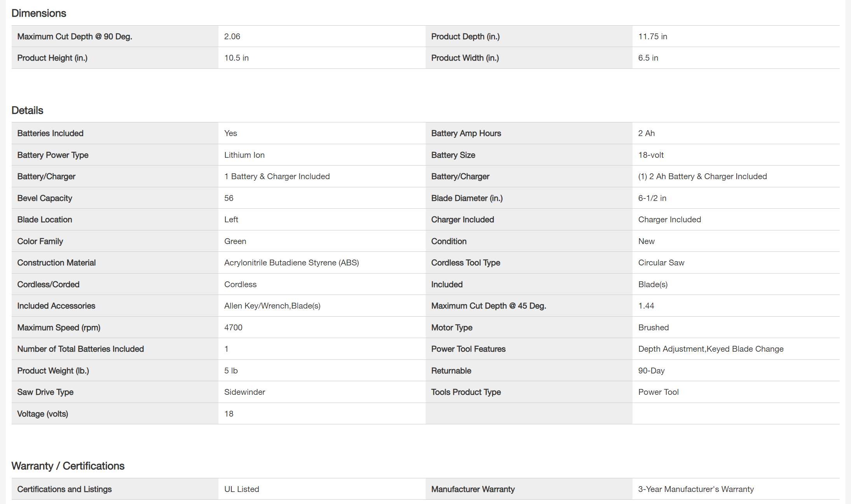The image size is (851, 504).
Task: Select the Depth Adjustment,Keyed Blade Change text
Action: coord(711,349)
